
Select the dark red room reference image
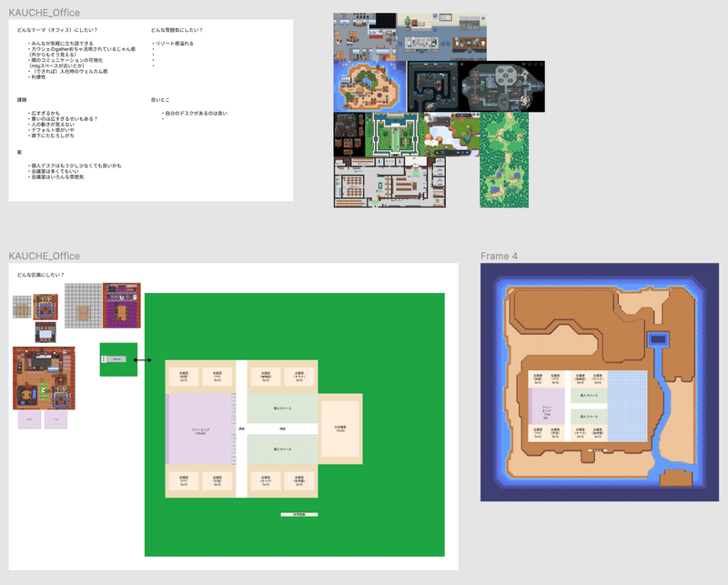click(x=349, y=134)
